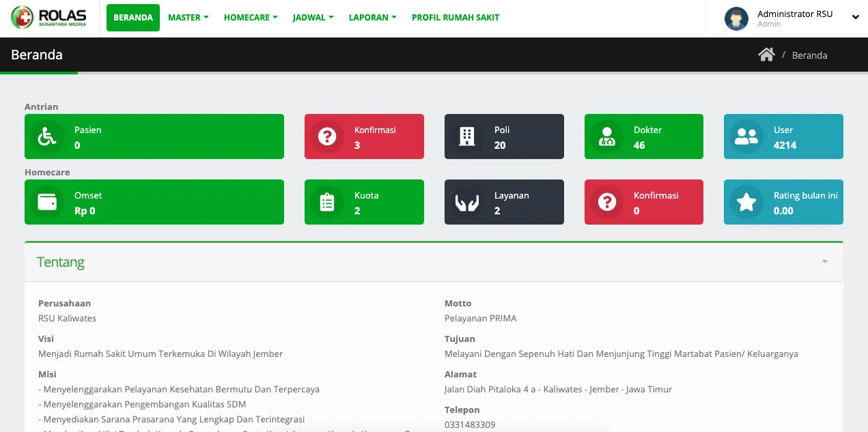Click the clipboard icon on Kuota card

[x=327, y=202]
